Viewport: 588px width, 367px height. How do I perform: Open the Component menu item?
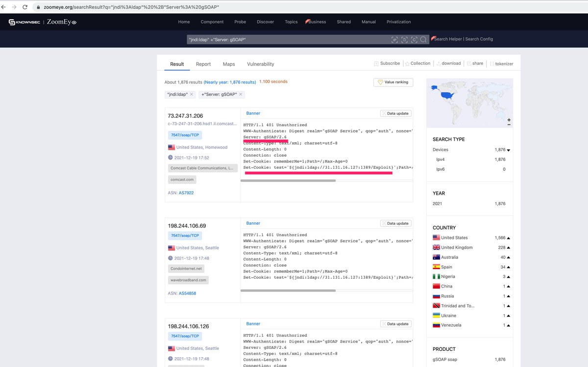tap(212, 22)
